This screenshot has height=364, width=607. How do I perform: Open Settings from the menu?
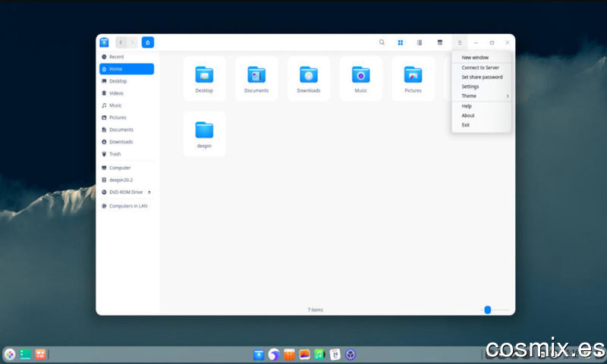(482, 86)
